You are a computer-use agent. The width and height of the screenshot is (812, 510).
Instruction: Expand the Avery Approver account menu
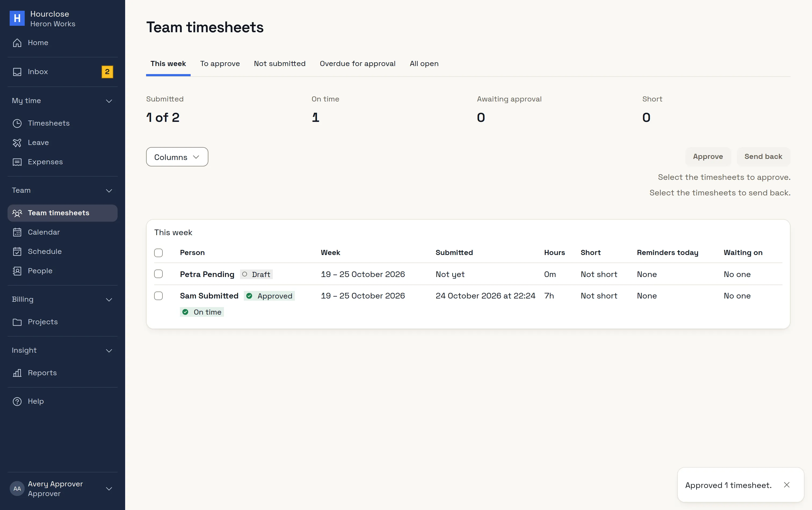[x=62, y=489]
